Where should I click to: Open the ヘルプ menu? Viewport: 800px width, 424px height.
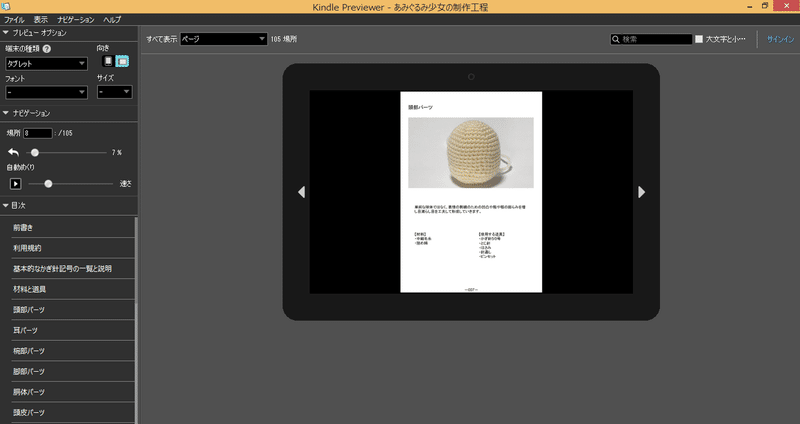[112, 19]
